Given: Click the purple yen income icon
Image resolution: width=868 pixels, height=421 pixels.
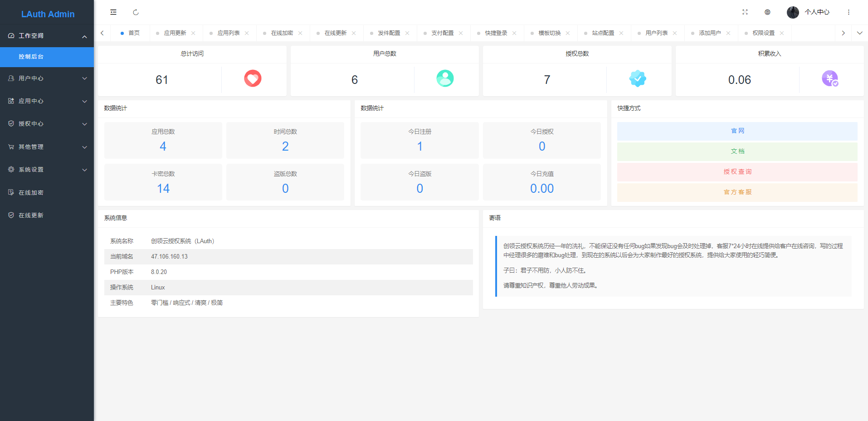Looking at the screenshot, I should click(830, 78).
